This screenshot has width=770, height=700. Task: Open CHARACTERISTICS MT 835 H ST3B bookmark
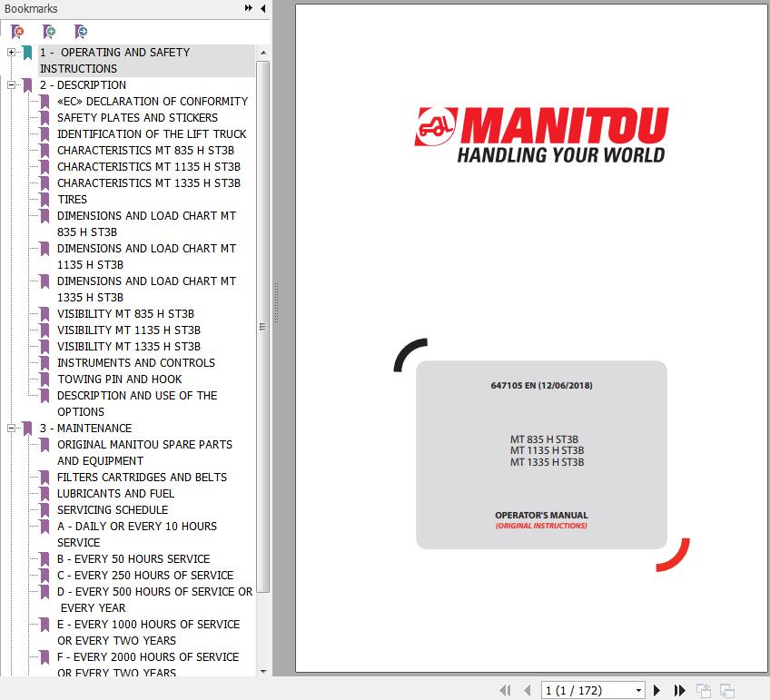click(146, 150)
